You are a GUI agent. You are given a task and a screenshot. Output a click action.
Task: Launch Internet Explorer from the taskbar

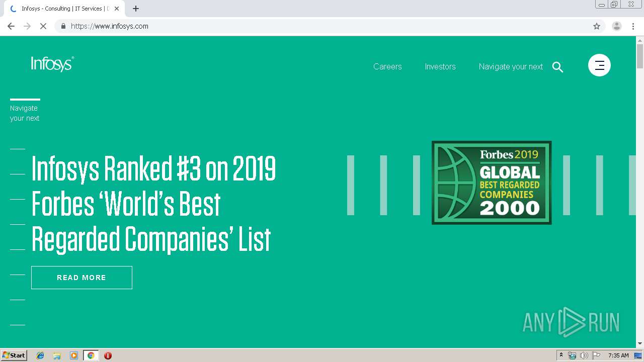click(40, 355)
